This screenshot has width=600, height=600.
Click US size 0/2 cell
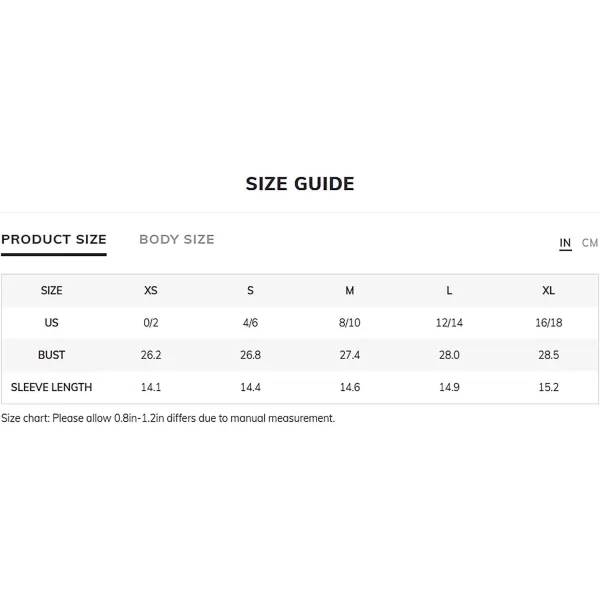[x=151, y=323]
